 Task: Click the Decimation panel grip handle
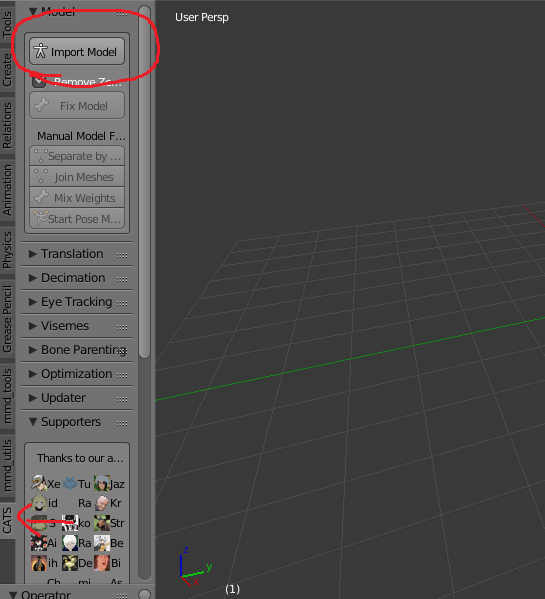click(122, 279)
